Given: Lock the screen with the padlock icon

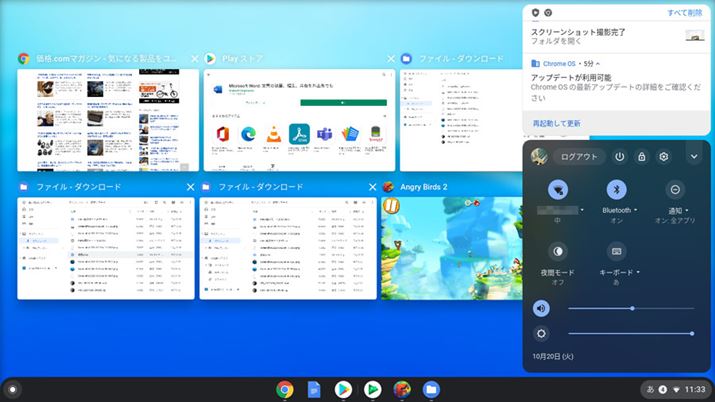Looking at the screenshot, I should (641, 157).
